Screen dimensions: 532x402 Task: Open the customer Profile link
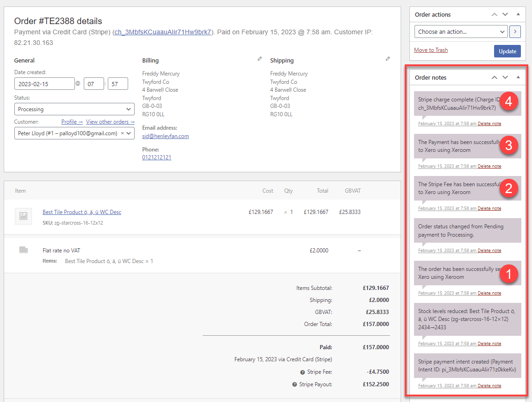72,122
